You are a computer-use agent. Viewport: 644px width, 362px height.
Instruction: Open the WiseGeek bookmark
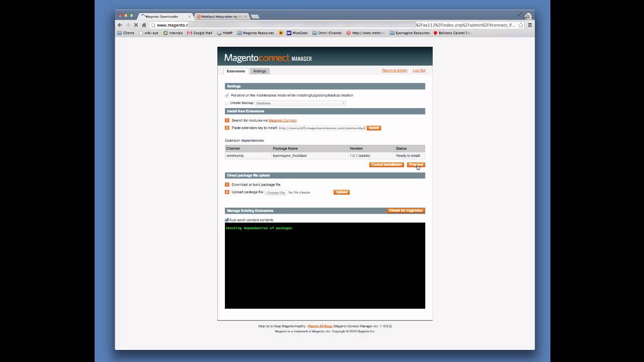click(x=297, y=33)
